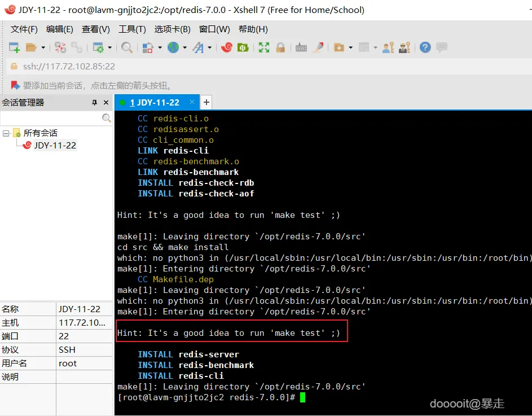Image resolution: width=532 pixels, height=416 pixels.
Task: Expand the color scheme dropdown arrow
Action: 160,47
